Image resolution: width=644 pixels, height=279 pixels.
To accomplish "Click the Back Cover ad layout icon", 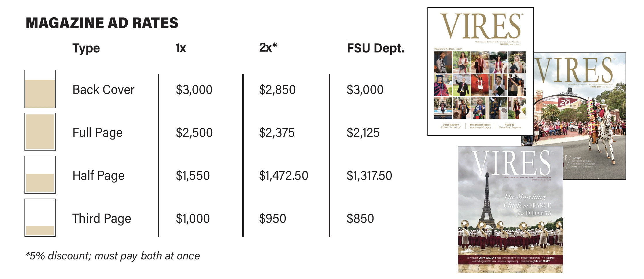I will tap(40, 89).
